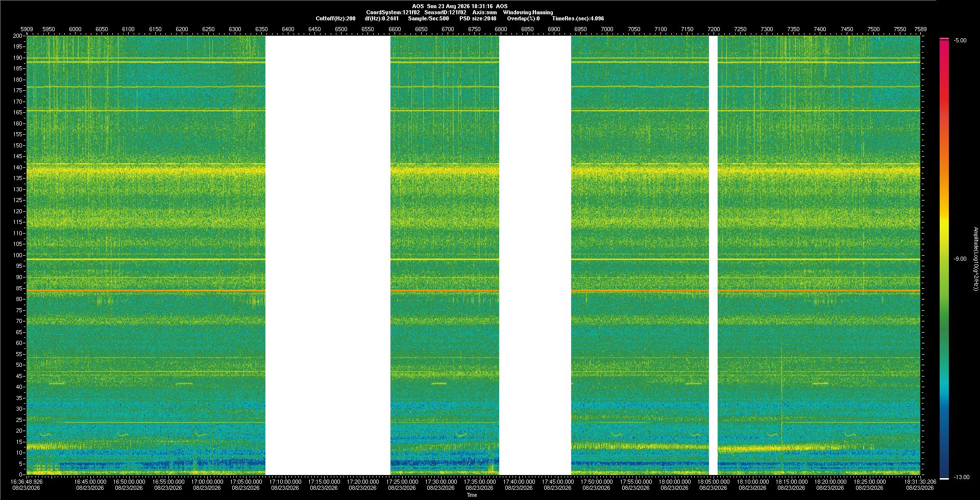Click the 100 Hz label on the frequency axis

click(18, 255)
